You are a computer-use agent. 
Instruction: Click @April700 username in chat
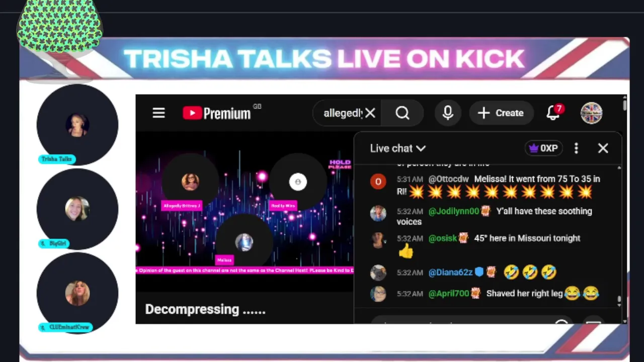[x=448, y=294]
